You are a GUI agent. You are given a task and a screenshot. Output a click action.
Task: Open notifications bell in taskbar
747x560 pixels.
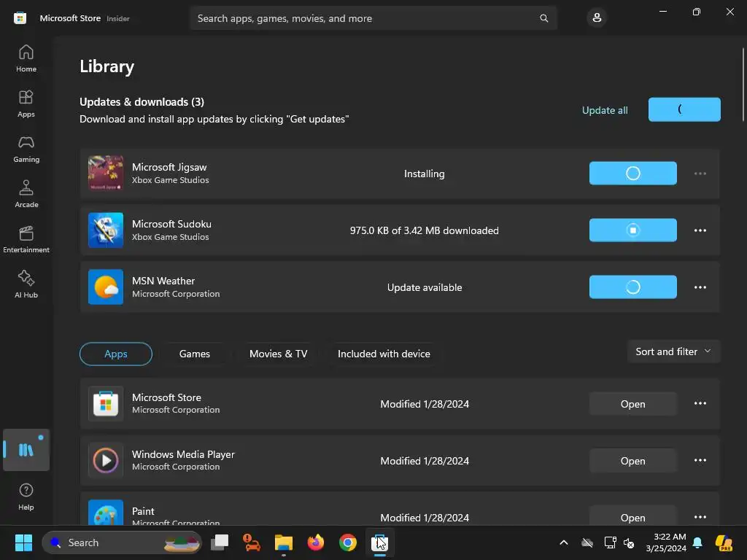(697, 542)
